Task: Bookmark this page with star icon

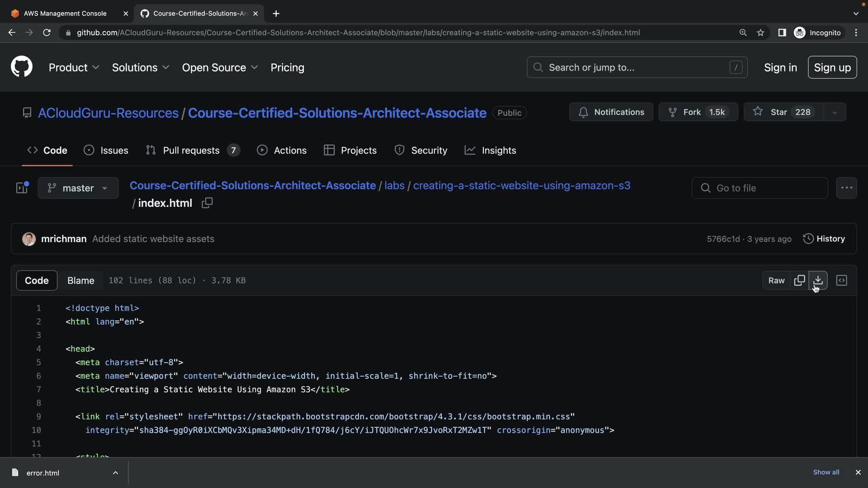Action: pos(760,33)
